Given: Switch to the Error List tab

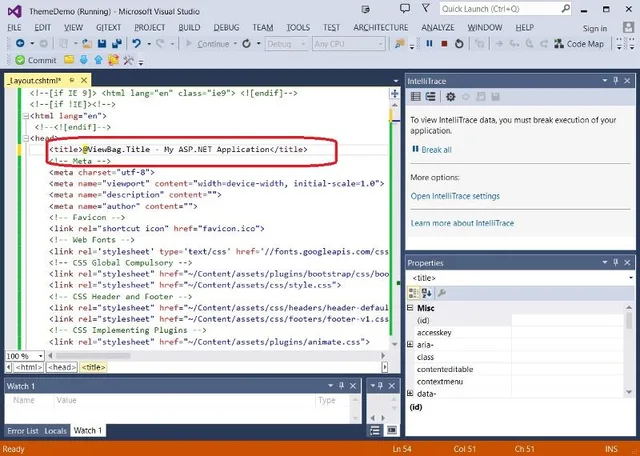Looking at the screenshot, I should click(23, 431).
